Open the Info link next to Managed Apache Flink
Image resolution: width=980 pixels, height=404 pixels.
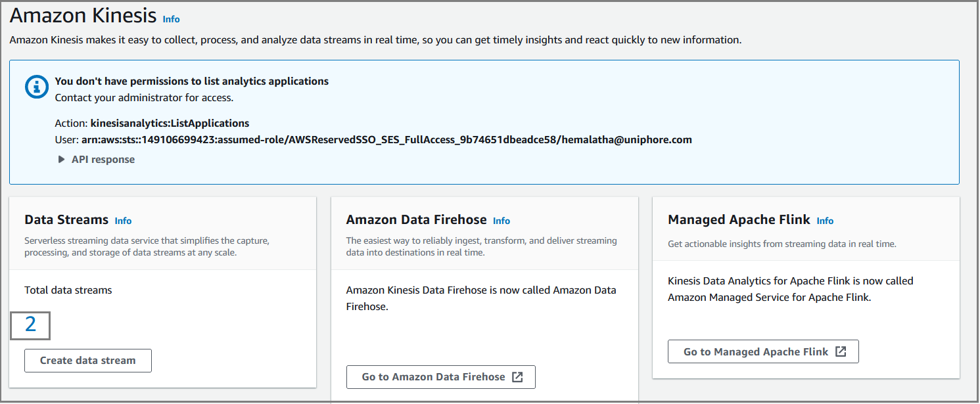point(825,221)
